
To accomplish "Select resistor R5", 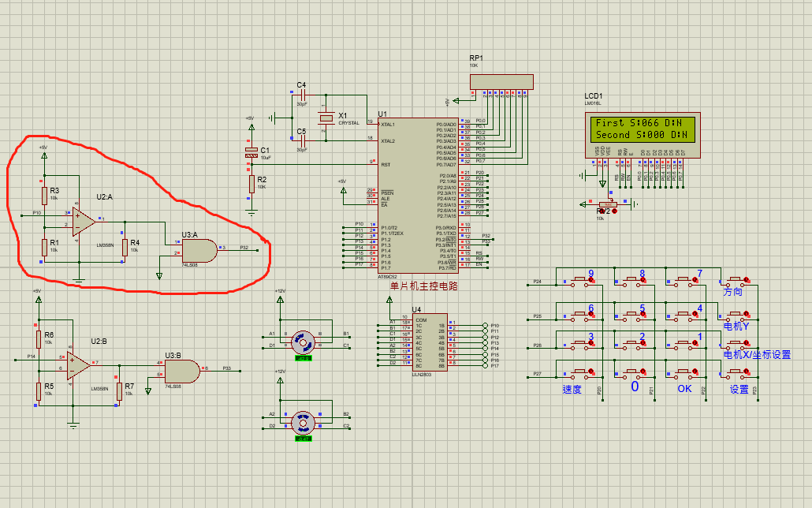I will click(x=39, y=391).
